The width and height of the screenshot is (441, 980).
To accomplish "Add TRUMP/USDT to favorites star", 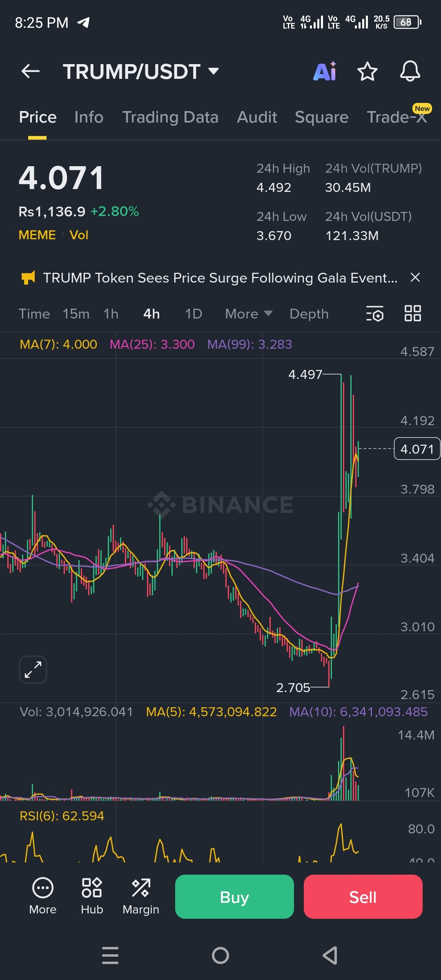I will [367, 71].
